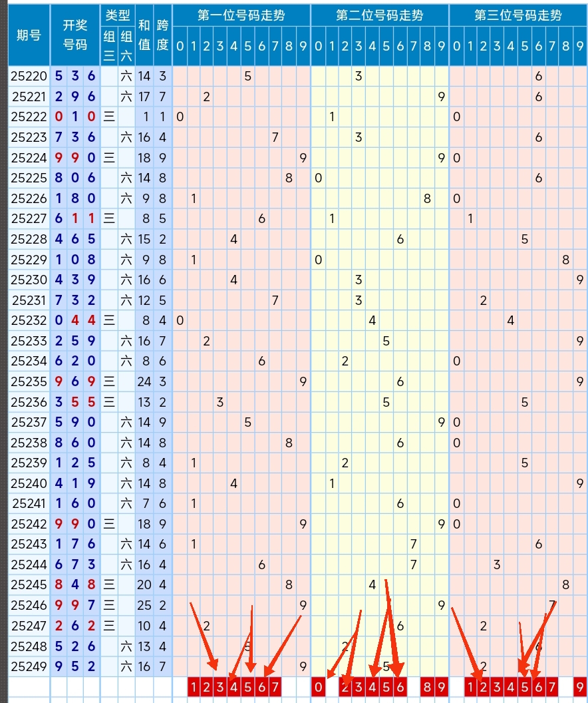588x703 pixels.
Task: Click issue number 25244
Action: pyautogui.click(x=29, y=565)
